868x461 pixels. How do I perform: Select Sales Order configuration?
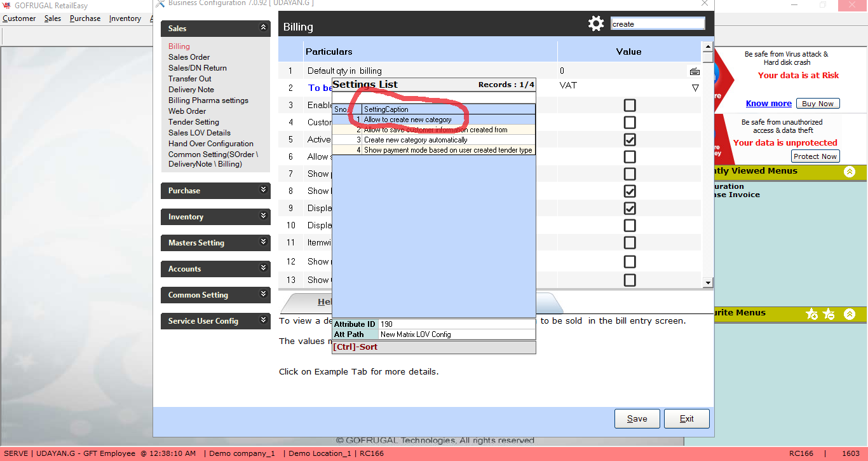(x=189, y=57)
